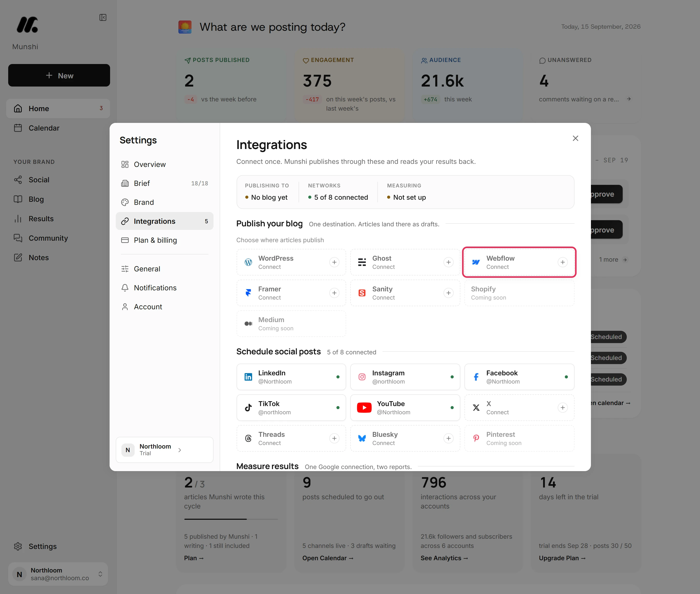The height and width of the screenshot is (594, 700).
Task: Select the Integrations settings tab
Action: coord(164,221)
